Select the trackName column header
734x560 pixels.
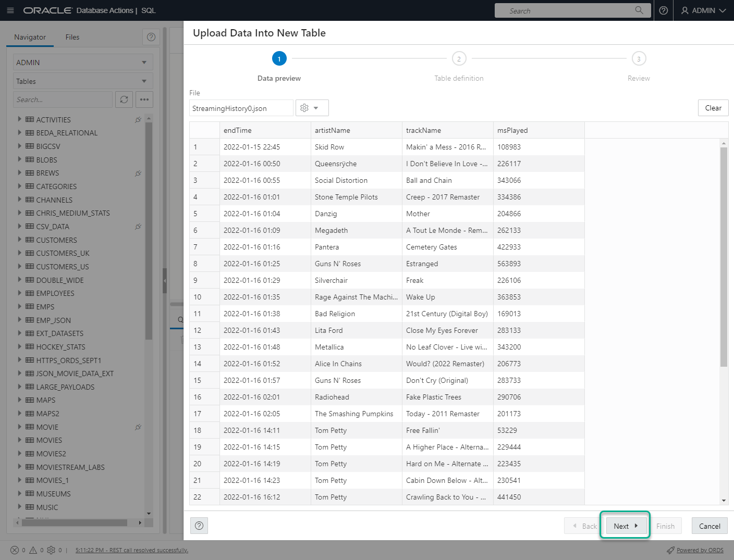tap(447, 130)
